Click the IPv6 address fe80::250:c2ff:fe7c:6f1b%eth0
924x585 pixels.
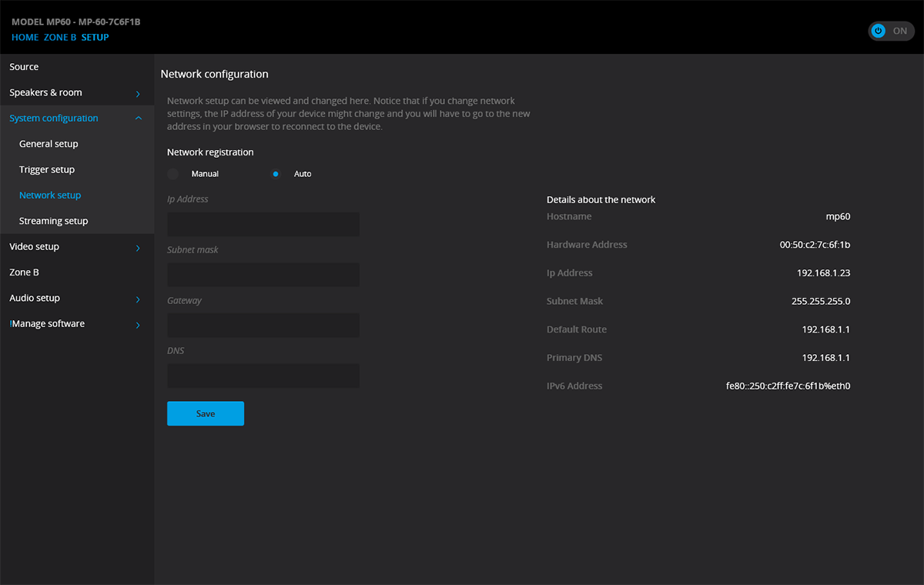(788, 386)
